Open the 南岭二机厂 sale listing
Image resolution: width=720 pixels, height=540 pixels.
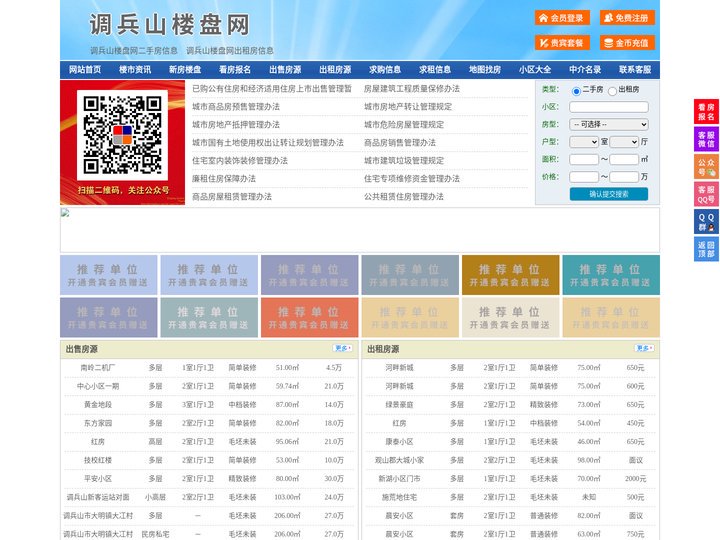tap(98, 368)
